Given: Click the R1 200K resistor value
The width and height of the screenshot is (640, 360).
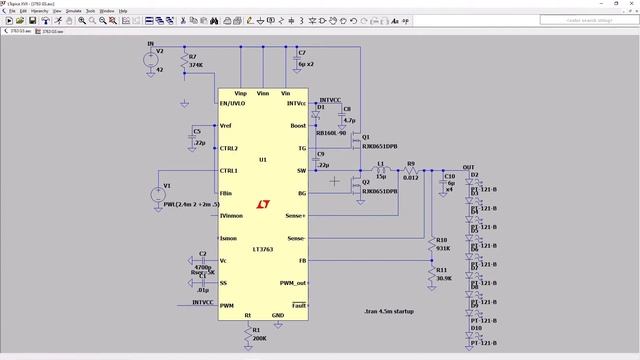Looking at the screenshot, I should (x=260, y=338).
